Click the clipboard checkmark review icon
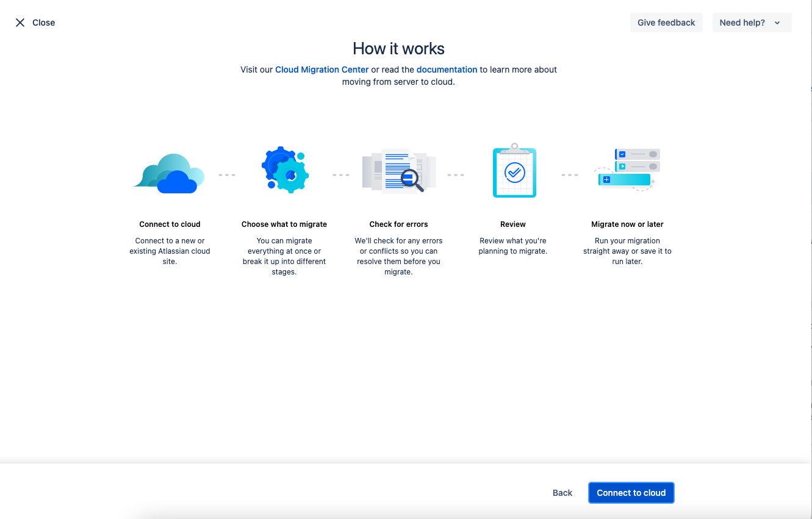Viewport: 812px width, 519px height. (514, 172)
